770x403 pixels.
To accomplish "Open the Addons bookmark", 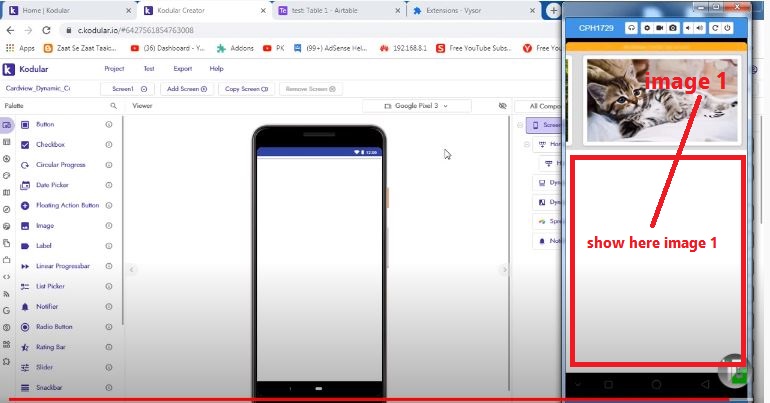I will 235,48.
